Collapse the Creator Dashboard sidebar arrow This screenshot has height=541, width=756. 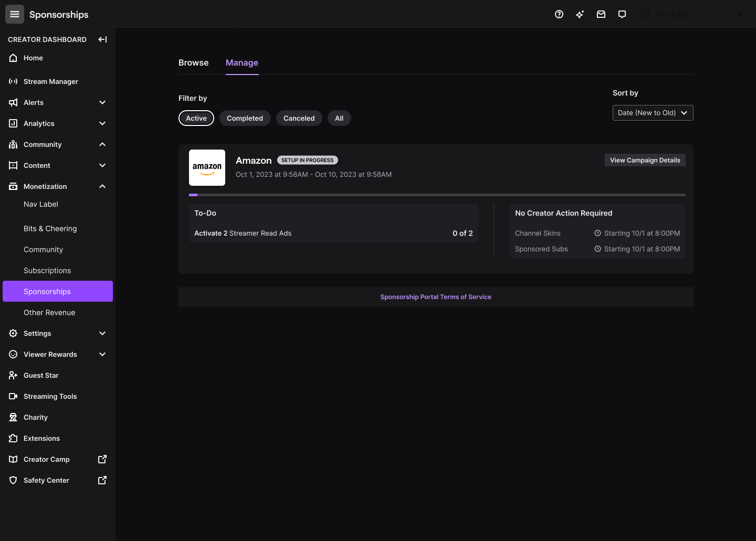[x=102, y=39]
